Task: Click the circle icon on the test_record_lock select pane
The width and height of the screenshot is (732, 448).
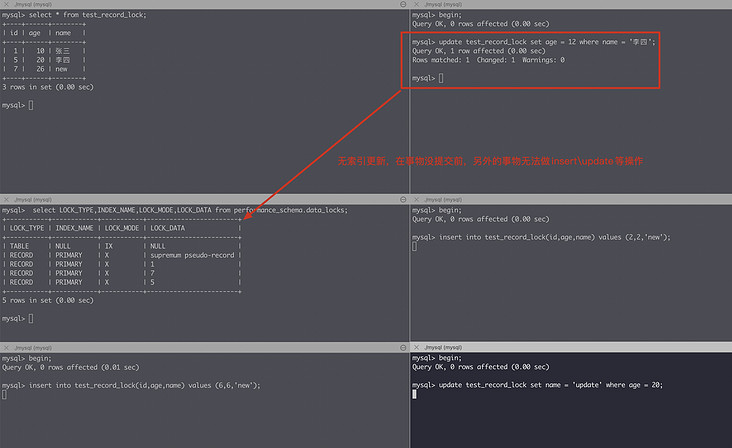Action: [x=403, y=4]
